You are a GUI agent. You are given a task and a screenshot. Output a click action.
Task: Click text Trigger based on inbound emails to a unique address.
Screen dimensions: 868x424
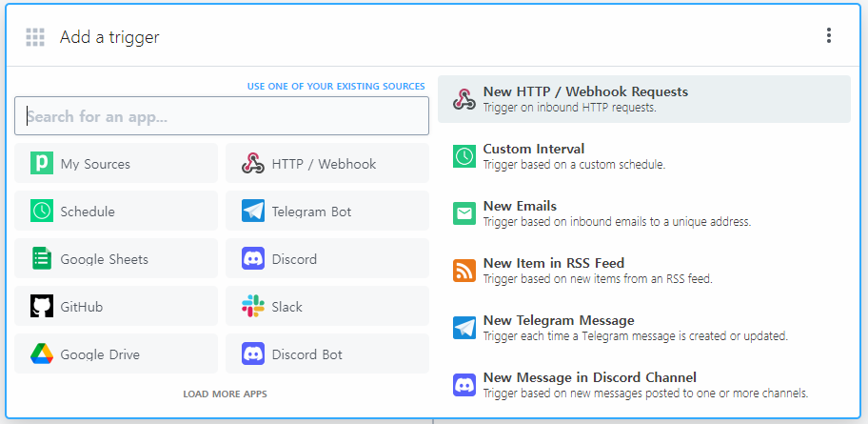[618, 222]
